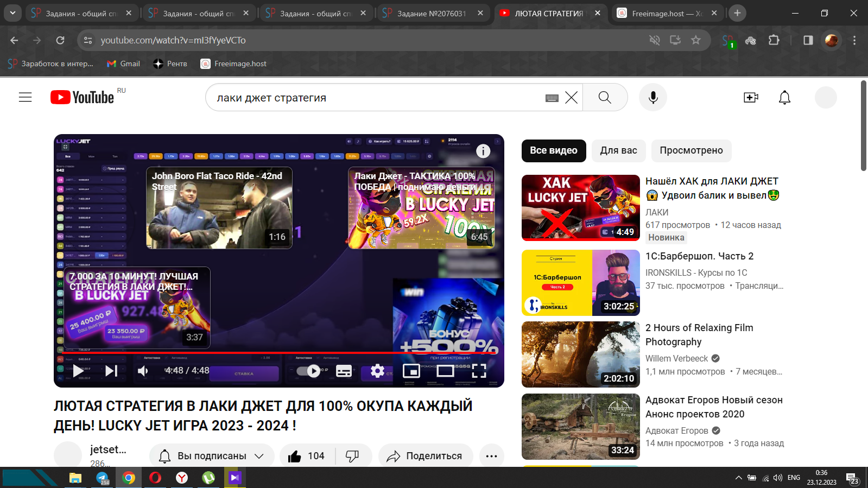Reload the page
868x488 pixels.
[x=60, y=40]
